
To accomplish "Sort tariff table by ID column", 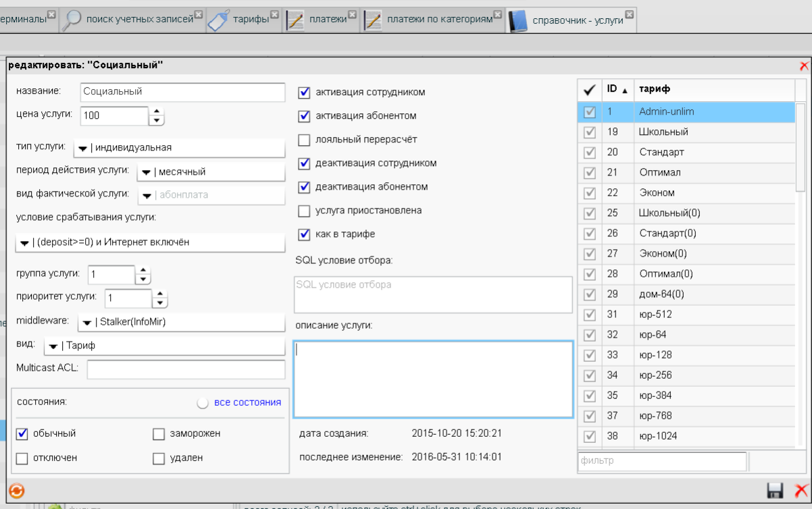I will coord(616,89).
